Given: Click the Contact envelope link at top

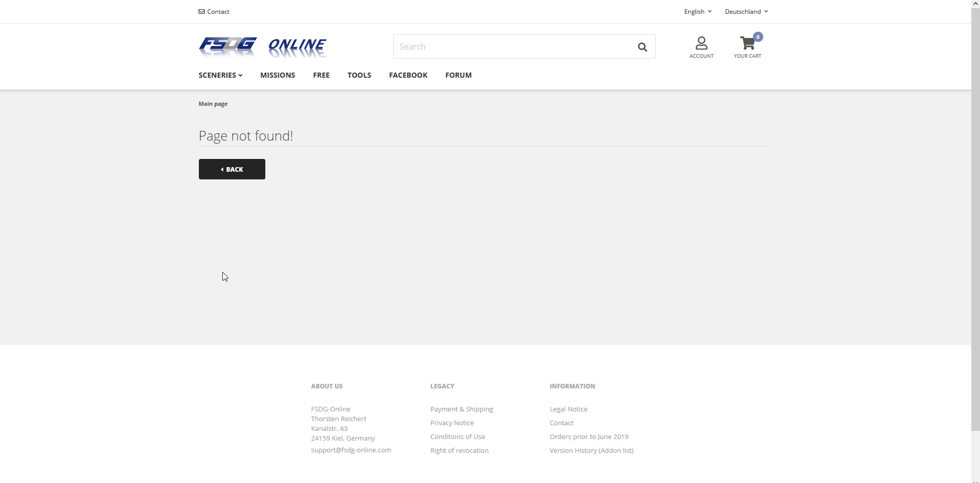Looking at the screenshot, I should tap(214, 12).
